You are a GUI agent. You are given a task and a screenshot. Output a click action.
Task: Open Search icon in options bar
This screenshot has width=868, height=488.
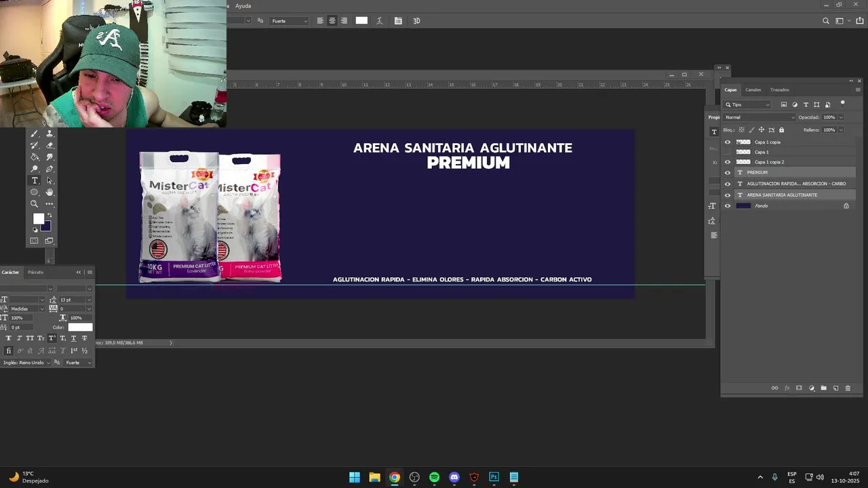click(x=826, y=21)
